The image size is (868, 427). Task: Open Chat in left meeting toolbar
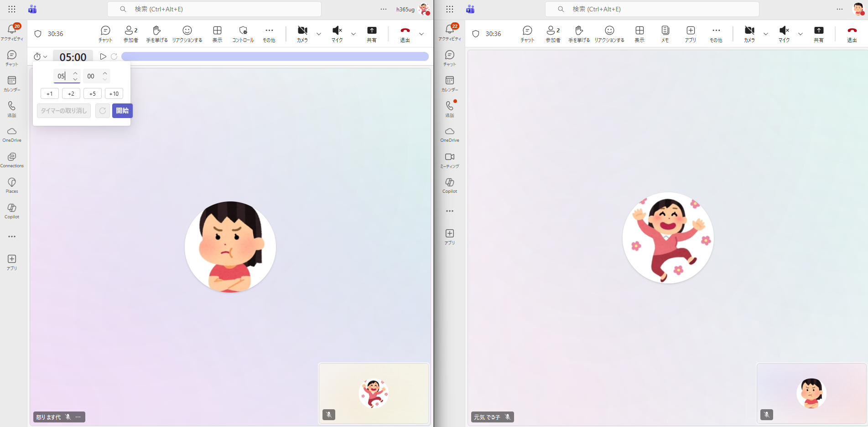[105, 34]
